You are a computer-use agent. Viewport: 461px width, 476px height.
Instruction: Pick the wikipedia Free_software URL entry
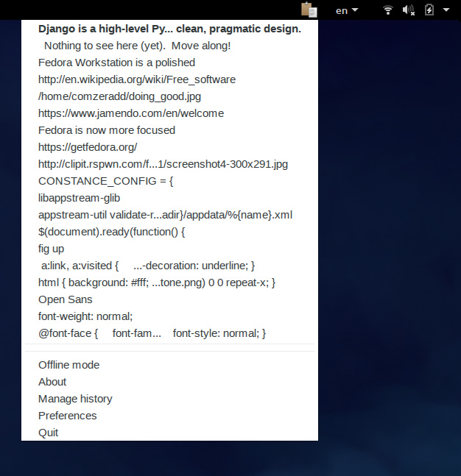[x=169, y=79]
